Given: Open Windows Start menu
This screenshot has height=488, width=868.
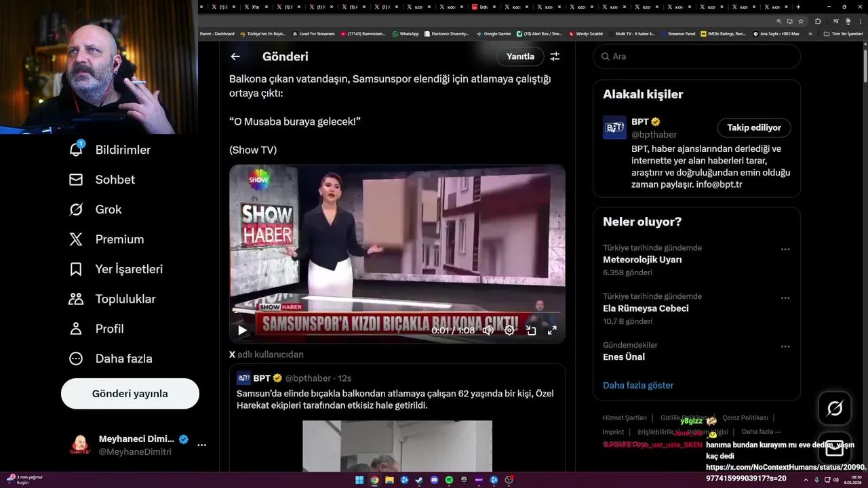Looking at the screenshot, I should [x=359, y=480].
